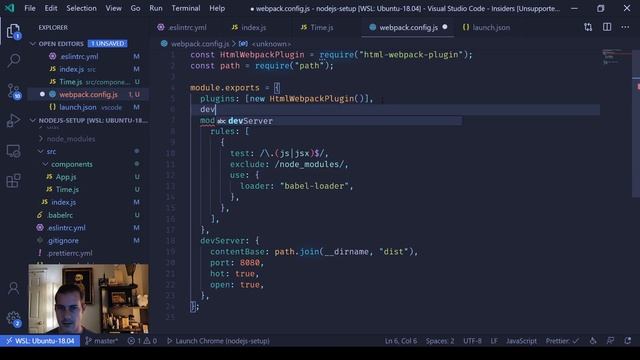Open the More Actions ellipsis menu
The image size is (640, 360).
click(x=625, y=27)
